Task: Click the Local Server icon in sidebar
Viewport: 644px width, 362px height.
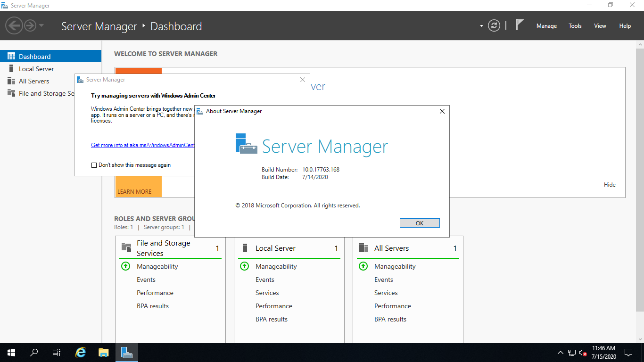Action: (11, 68)
